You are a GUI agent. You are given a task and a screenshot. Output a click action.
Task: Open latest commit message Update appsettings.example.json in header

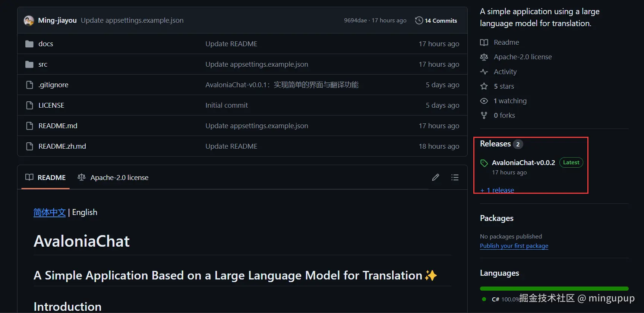132,20
